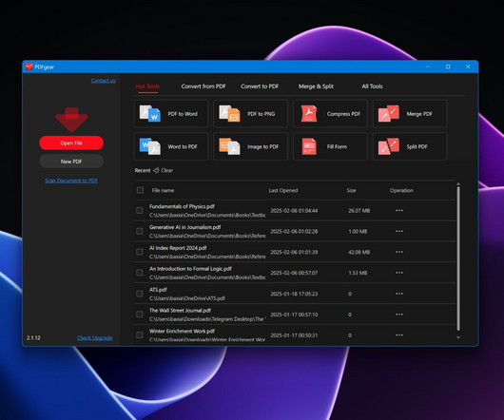Click the Contact us link
Viewport: 504px width, 420px height.
pos(104,81)
